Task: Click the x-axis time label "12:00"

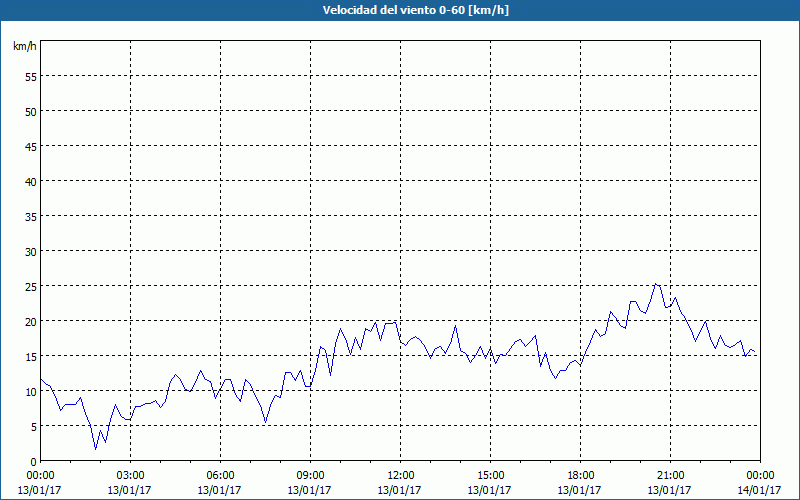Action: (x=401, y=476)
